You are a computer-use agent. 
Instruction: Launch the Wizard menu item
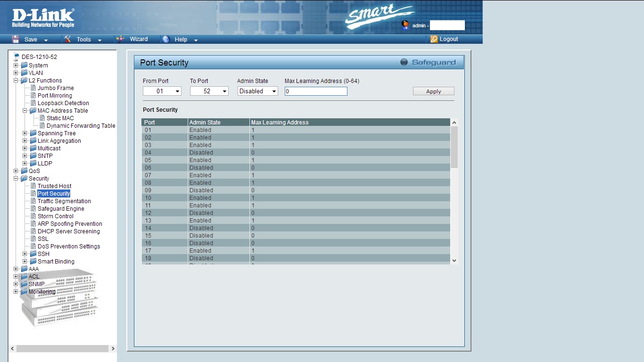tap(139, 39)
